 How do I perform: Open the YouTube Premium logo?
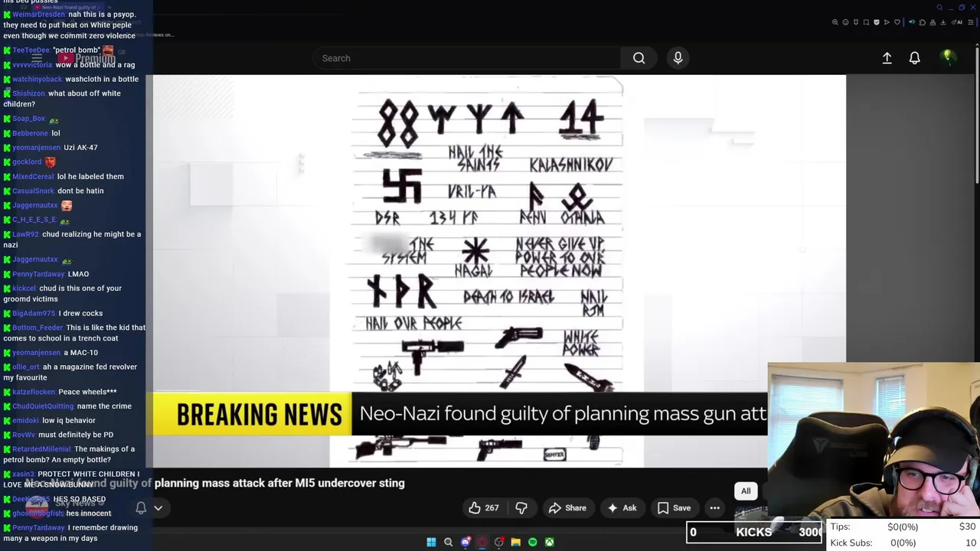point(86,58)
